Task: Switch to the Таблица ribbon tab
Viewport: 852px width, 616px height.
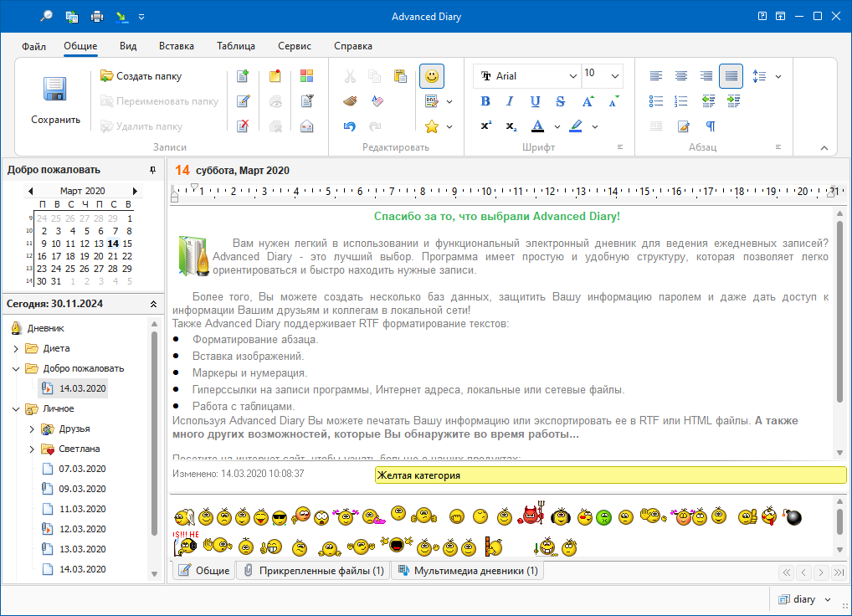Action: (x=236, y=46)
